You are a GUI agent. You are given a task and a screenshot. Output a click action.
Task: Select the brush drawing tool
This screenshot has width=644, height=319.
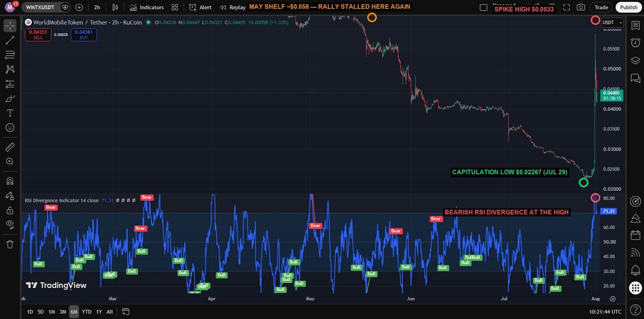point(10,99)
